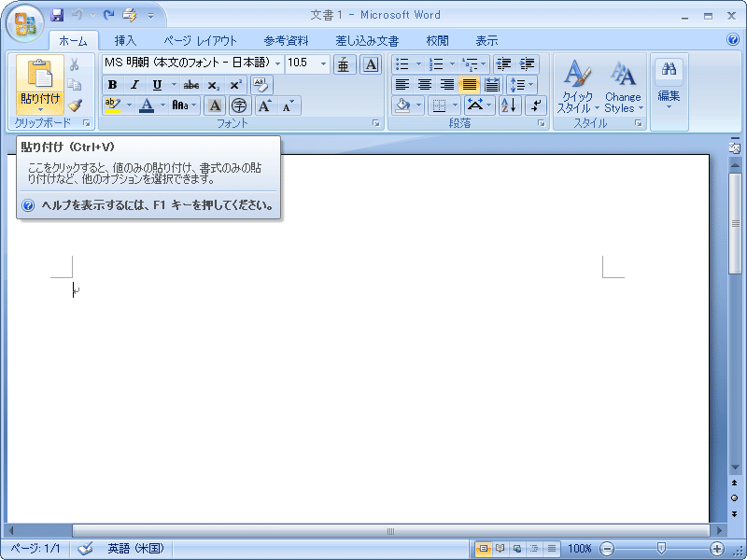Toggle justify alignment
Image resolution: width=747 pixels, height=560 pixels.
pos(470,85)
